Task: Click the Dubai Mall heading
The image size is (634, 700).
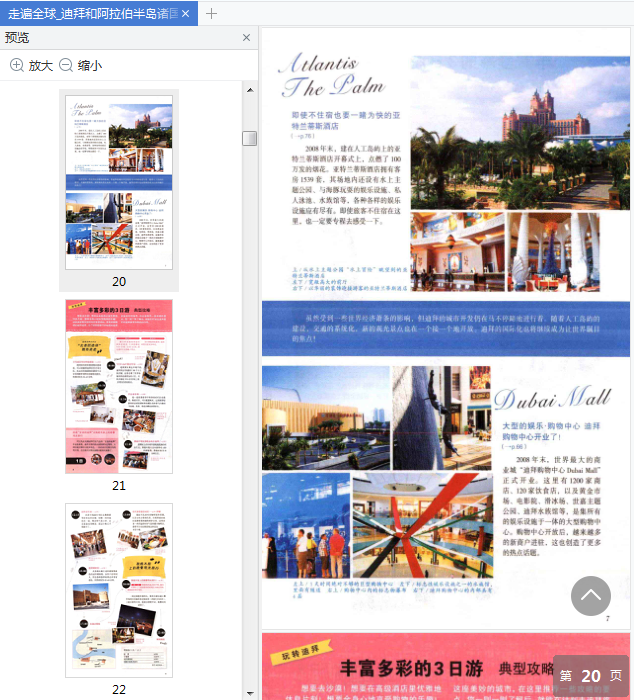Action: coord(552,399)
